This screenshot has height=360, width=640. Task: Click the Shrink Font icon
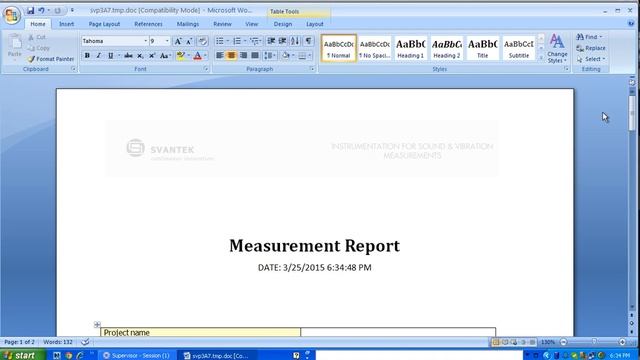pyautogui.click(x=189, y=41)
